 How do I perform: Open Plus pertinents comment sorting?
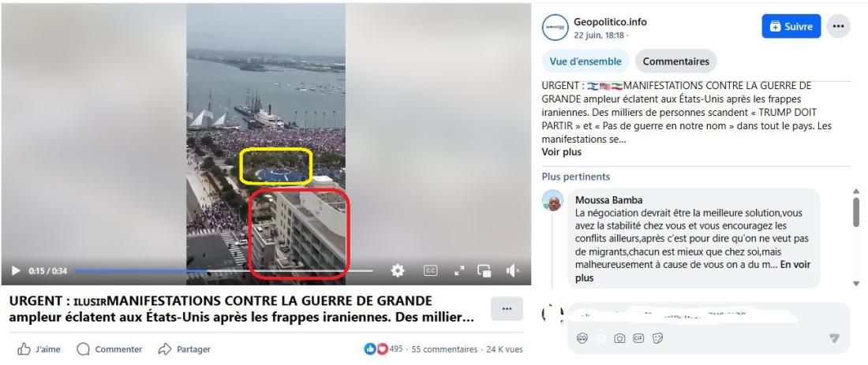click(x=576, y=177)
